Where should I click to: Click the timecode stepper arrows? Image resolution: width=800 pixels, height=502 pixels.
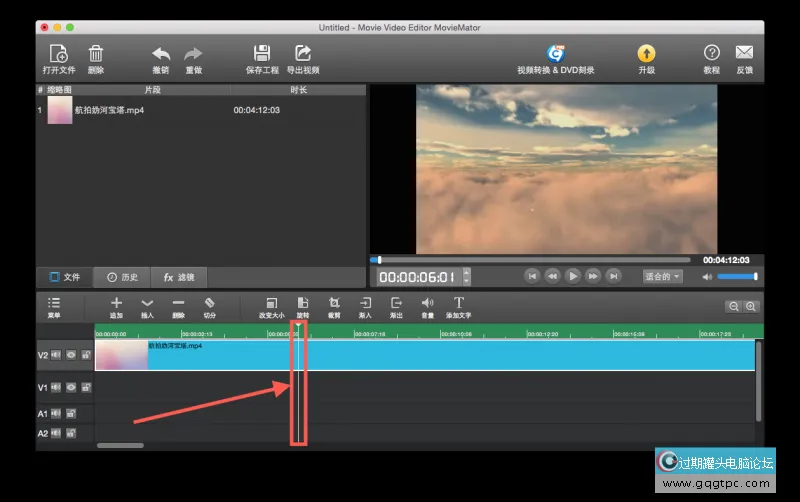466,277
